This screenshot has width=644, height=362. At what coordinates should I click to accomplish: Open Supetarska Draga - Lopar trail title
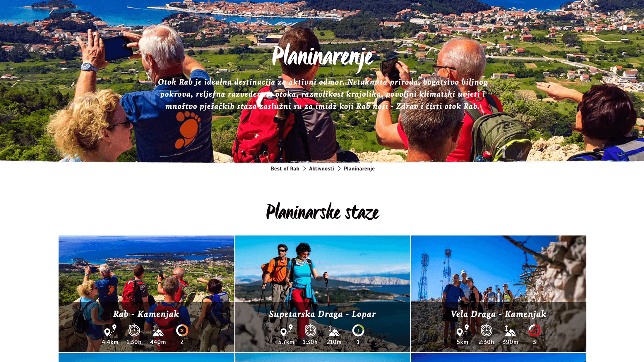pos(322,314)
